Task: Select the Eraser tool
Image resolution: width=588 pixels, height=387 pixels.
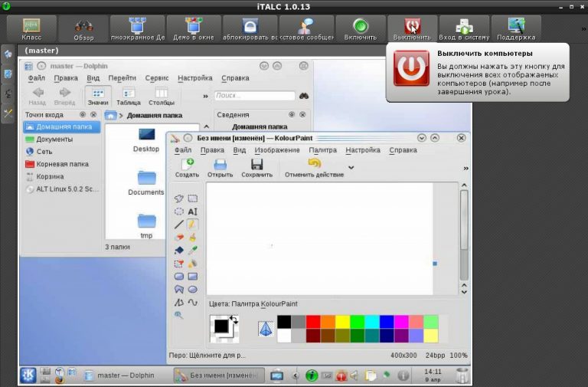Action: tap(179, 238)
